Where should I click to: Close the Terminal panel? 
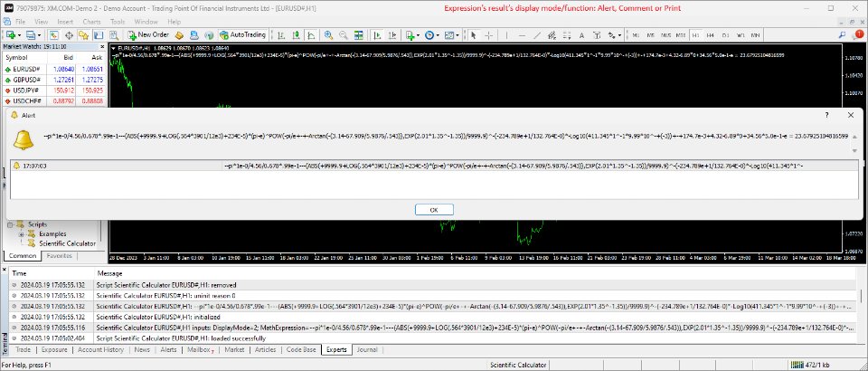pyautogui.click(x=4, y=271)
